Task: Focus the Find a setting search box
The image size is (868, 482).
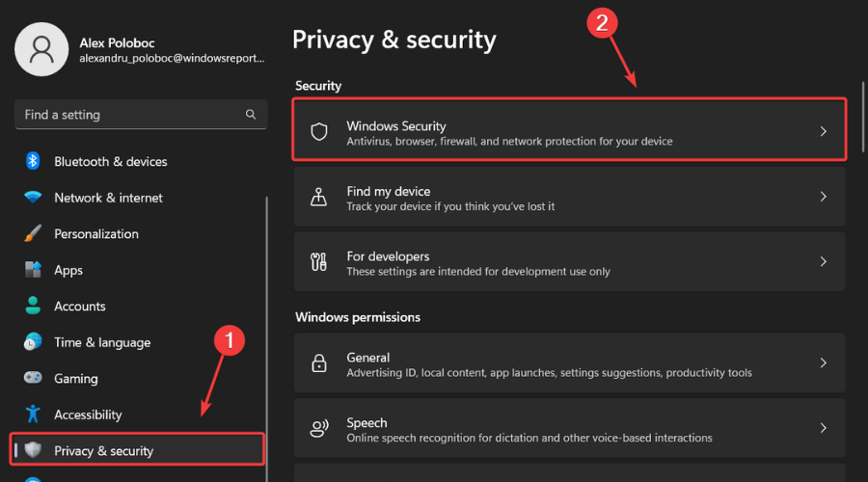Action: 141,114
